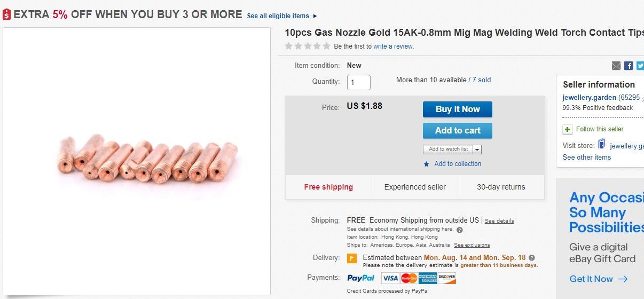Click the red sale tag icon
Screen dimensions: 644x299
tap(6, 15)
